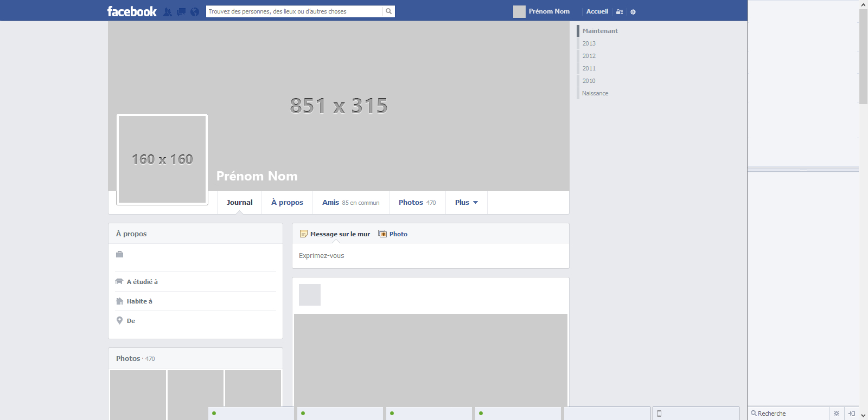Hide the chat sidebar with arrow icon
This screenshot has height=420, width=868.
[852, 413]
